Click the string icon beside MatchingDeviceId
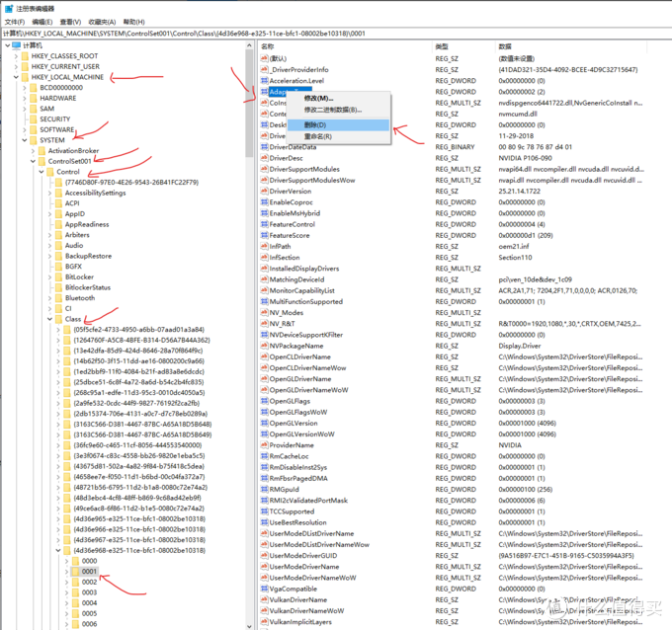 click(265, 279)
